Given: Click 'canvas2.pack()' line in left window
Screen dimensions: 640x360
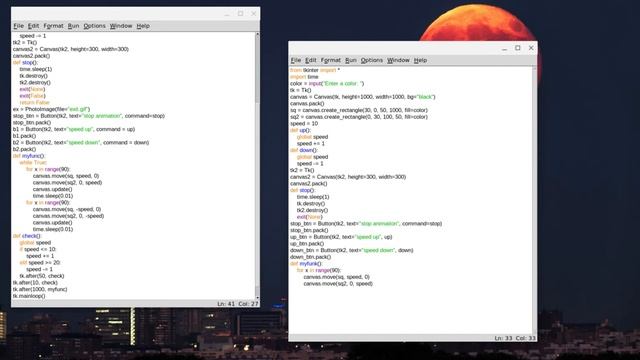Looking at the screenshot, I should [31, 56].
